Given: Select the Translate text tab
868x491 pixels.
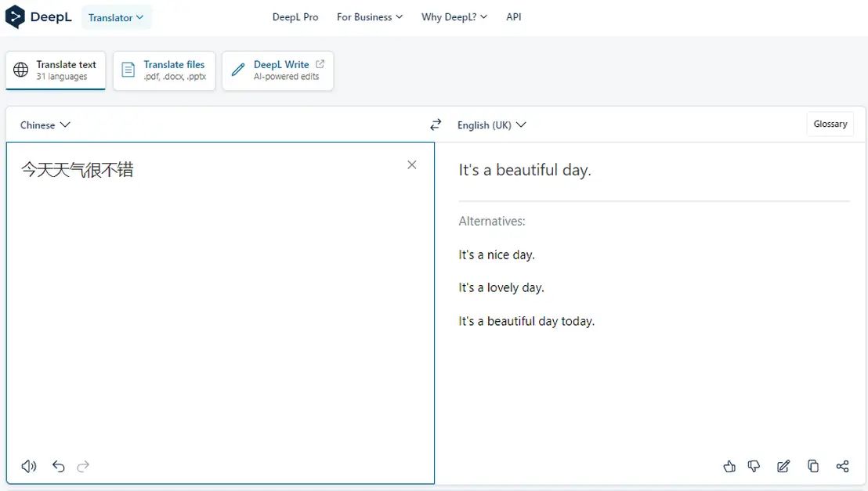Looking at the screenshot, I should click(56, 70).
